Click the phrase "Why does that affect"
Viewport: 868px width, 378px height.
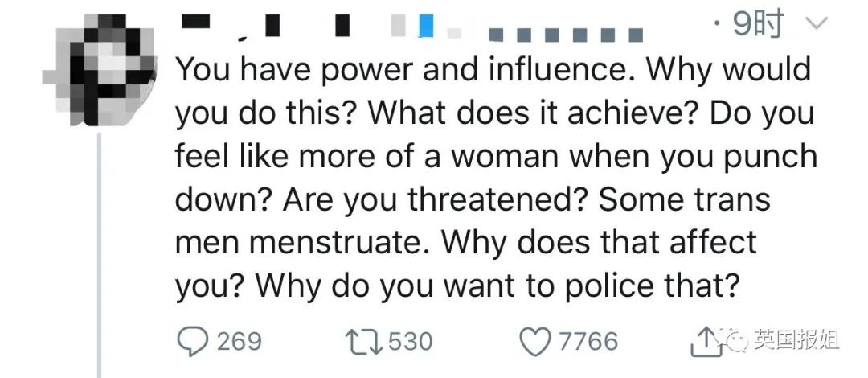coord(599,242)
